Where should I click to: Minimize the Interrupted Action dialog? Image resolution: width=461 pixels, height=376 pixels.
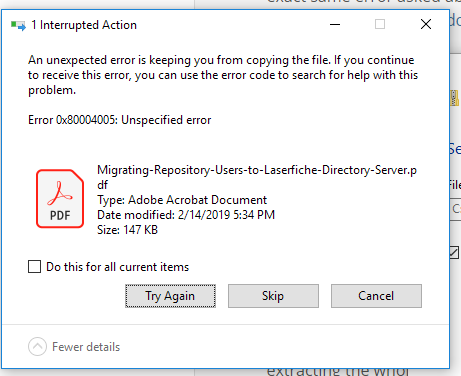[x=335, y=24]
